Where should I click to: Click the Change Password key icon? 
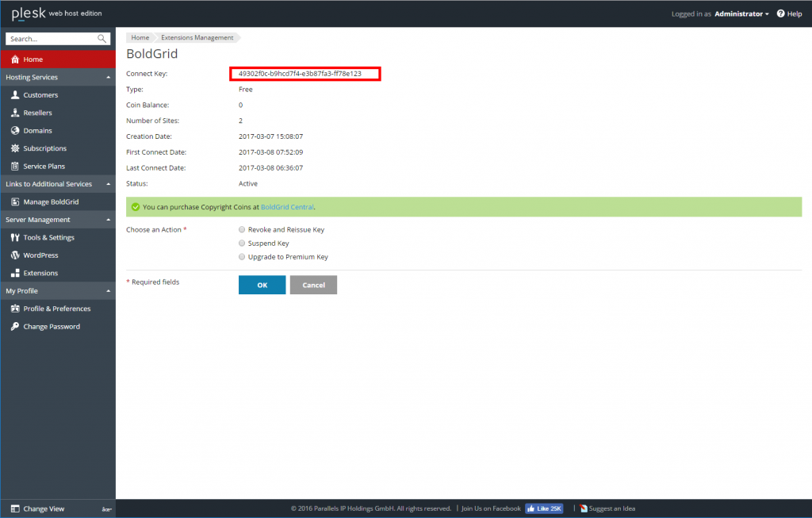coord(15,326)
